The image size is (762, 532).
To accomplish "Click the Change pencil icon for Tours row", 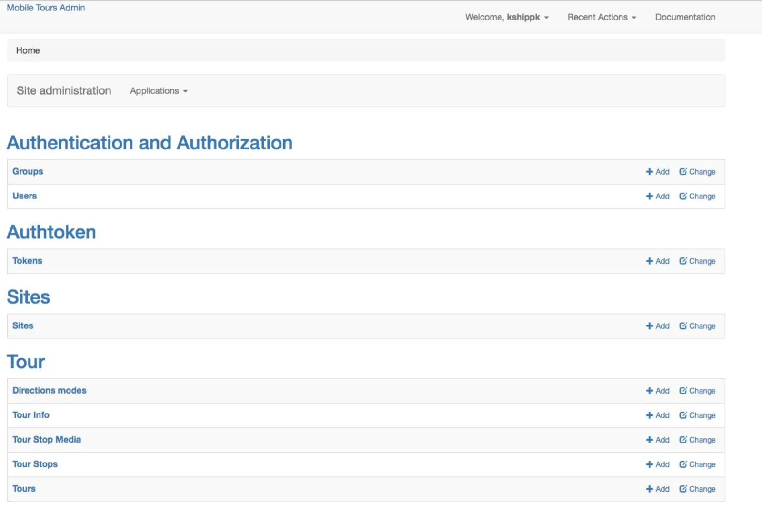I will point(683,489).
